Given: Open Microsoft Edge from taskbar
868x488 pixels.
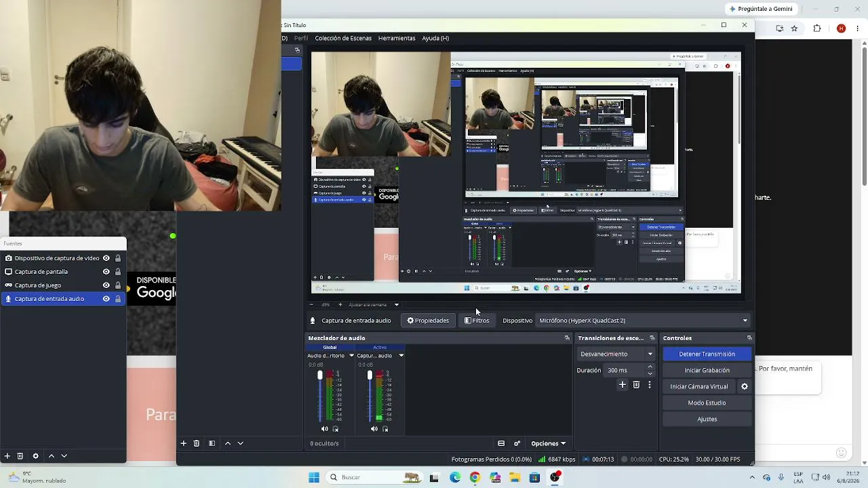Looking at the screenshot, I should (x=455, y=477).
